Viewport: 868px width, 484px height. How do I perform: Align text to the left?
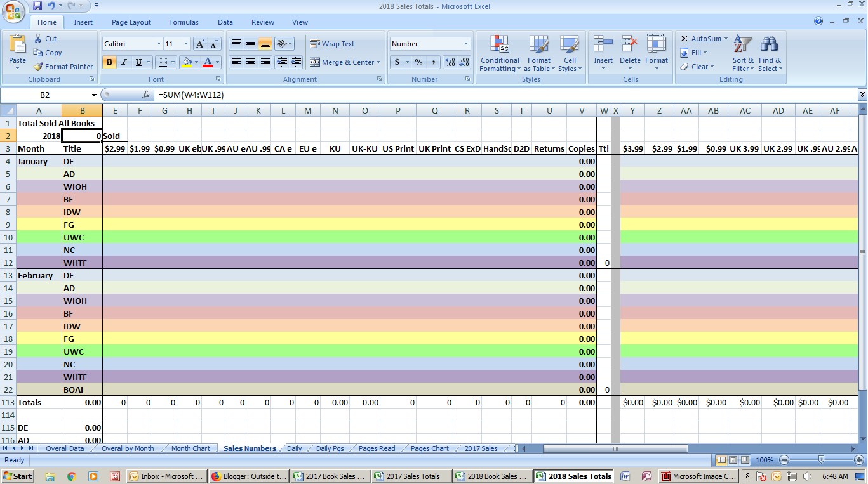(x=236, y=62)
